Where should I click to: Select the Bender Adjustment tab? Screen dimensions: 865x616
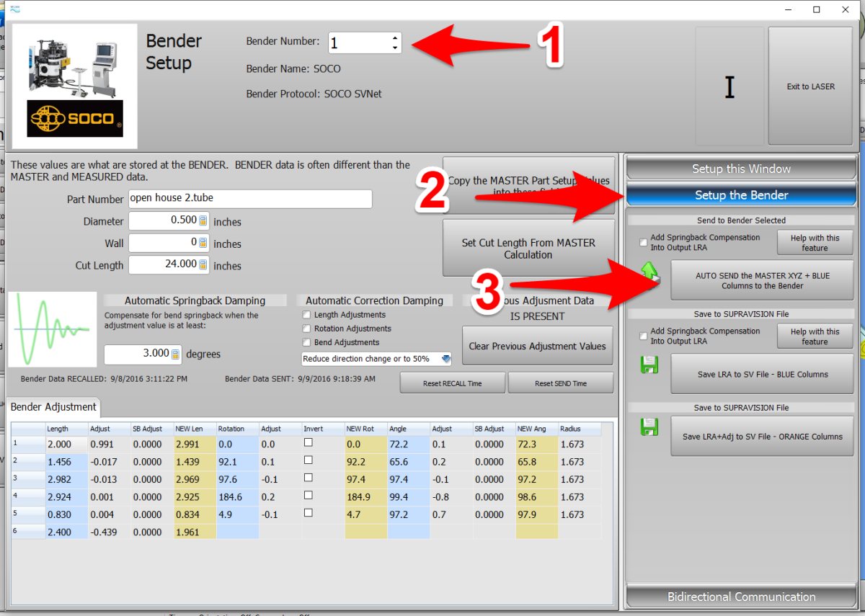(x=53, y=407)
